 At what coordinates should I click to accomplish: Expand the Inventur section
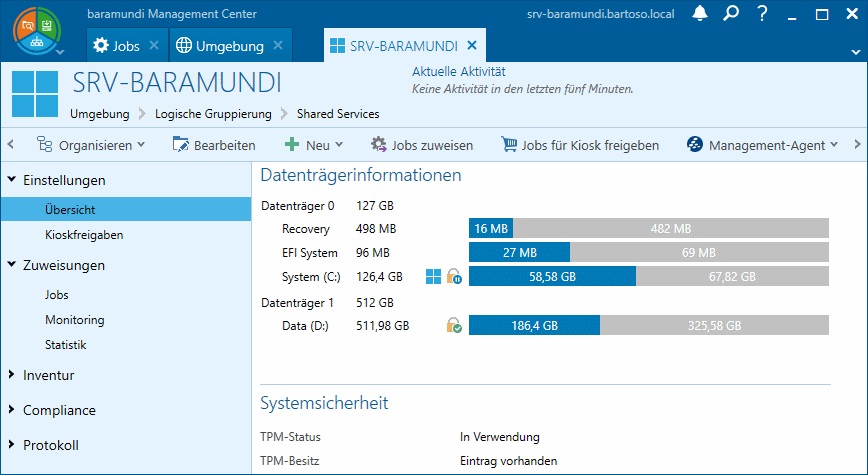pyautogui.click(x=12, y=375)
